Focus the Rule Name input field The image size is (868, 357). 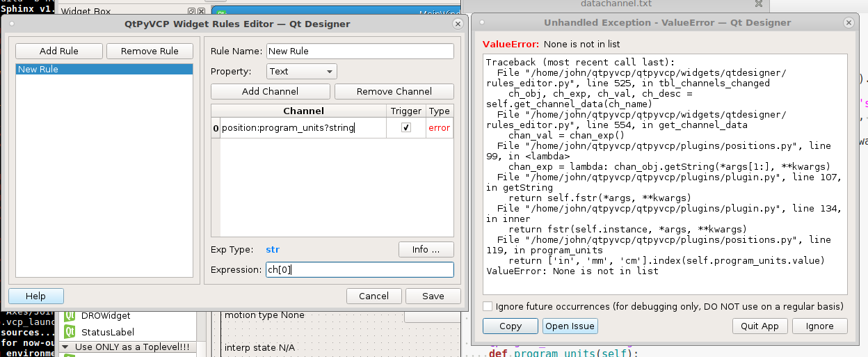coord(360,51)
